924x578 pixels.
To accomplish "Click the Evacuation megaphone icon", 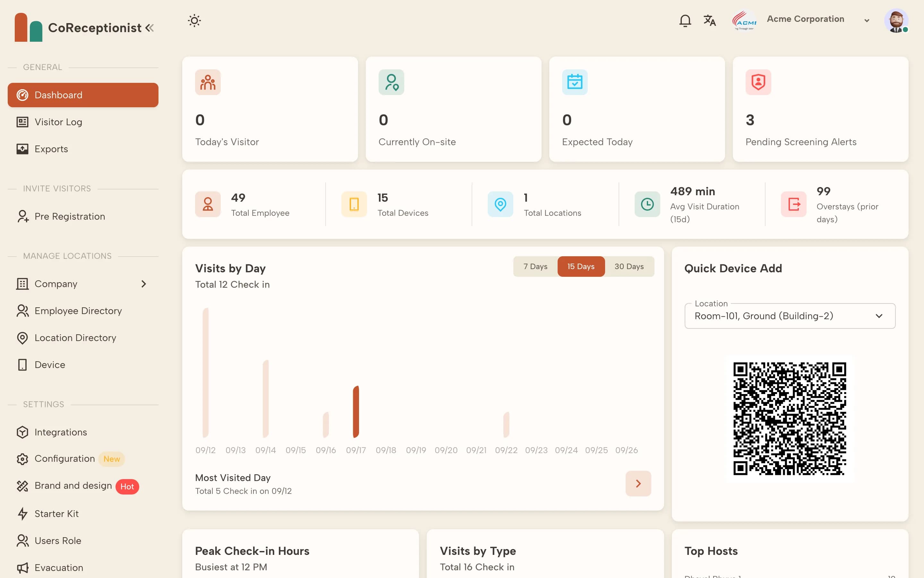I will click(22, 568).
